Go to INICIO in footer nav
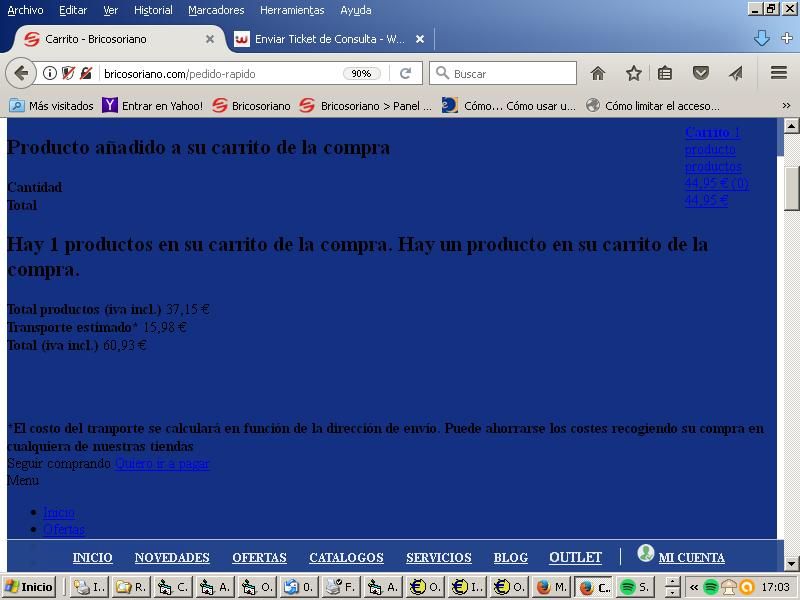 pos(92,558)
